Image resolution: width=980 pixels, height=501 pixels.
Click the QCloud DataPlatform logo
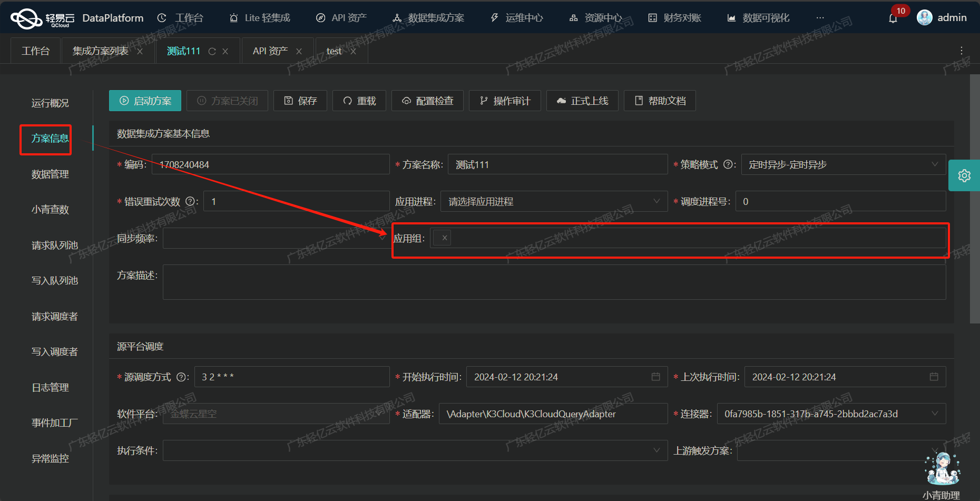[x=77, y=18]
